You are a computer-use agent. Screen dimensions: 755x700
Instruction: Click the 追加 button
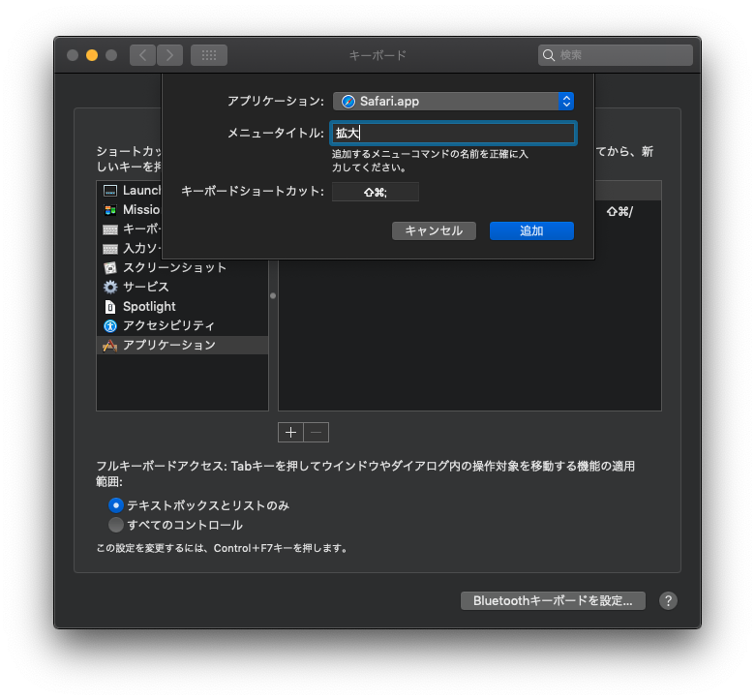pyautogui.click(x=531, y=230)
